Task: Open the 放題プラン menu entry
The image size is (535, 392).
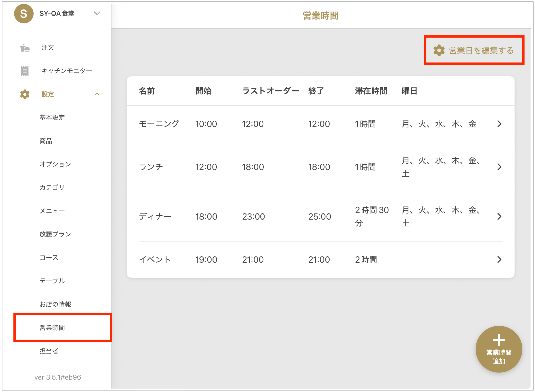Action: tap(55, 234)
